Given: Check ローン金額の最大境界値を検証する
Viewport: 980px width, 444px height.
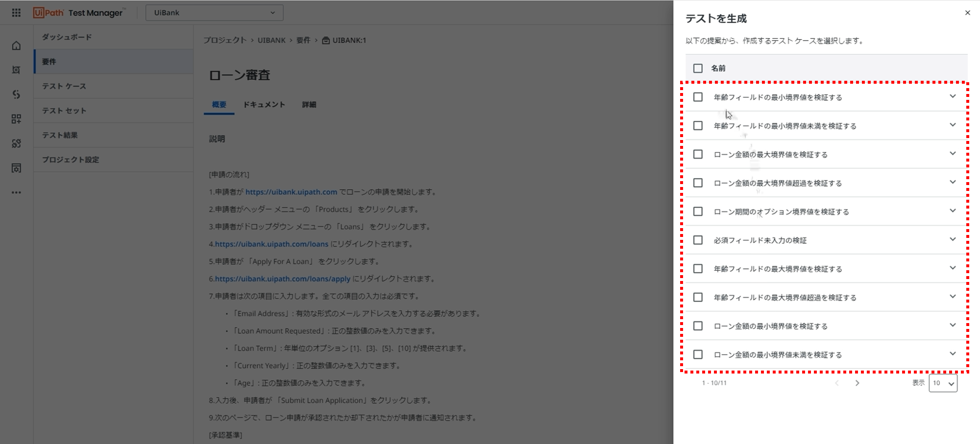Looking at the screenshot, I should [698, 154].
